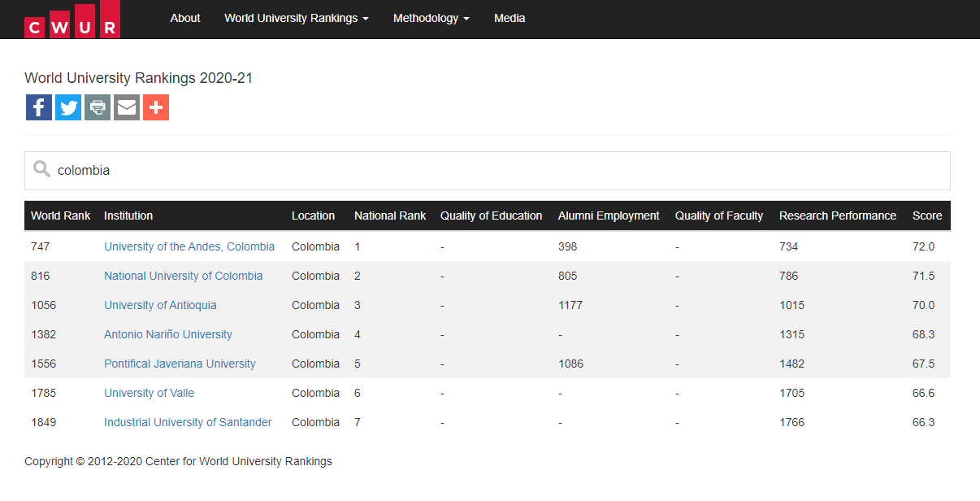Expand the Methodology dropdown
This screenshot has width=980, height=501.
pyautogui.click(x=431, y=18)
